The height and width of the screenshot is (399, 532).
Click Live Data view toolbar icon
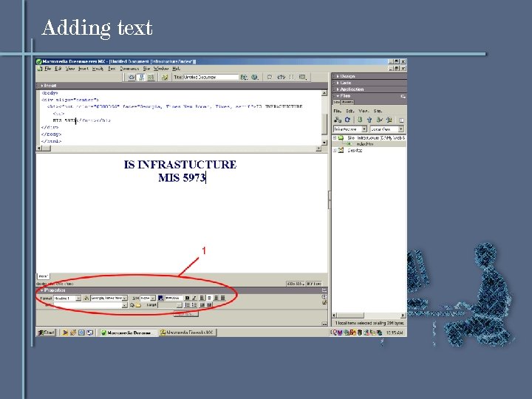[165, 78]
